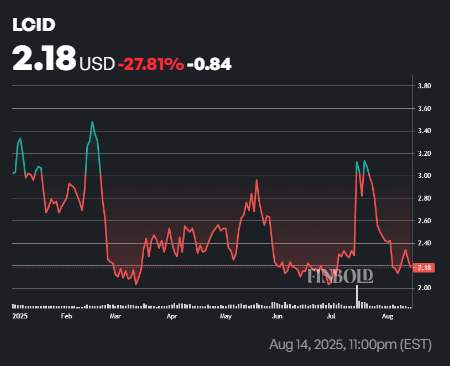Click the May x-axis label
450x366 pixels.
coord(225,316)
